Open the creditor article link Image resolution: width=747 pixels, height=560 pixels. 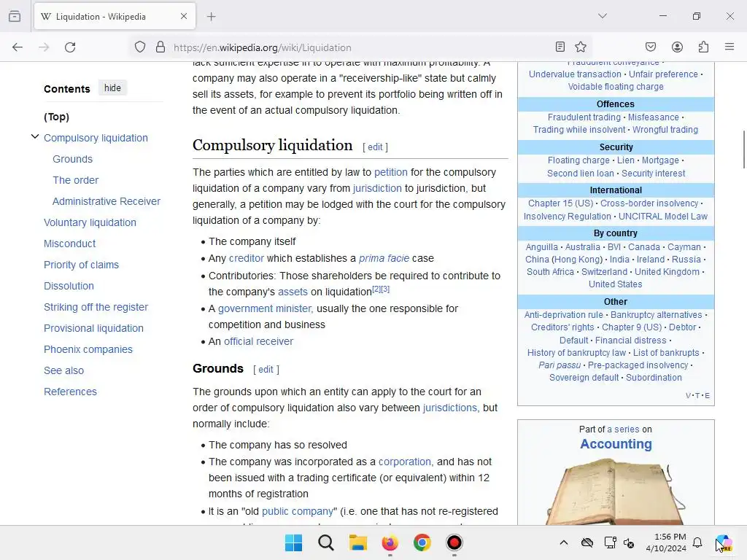click(247, 258)
